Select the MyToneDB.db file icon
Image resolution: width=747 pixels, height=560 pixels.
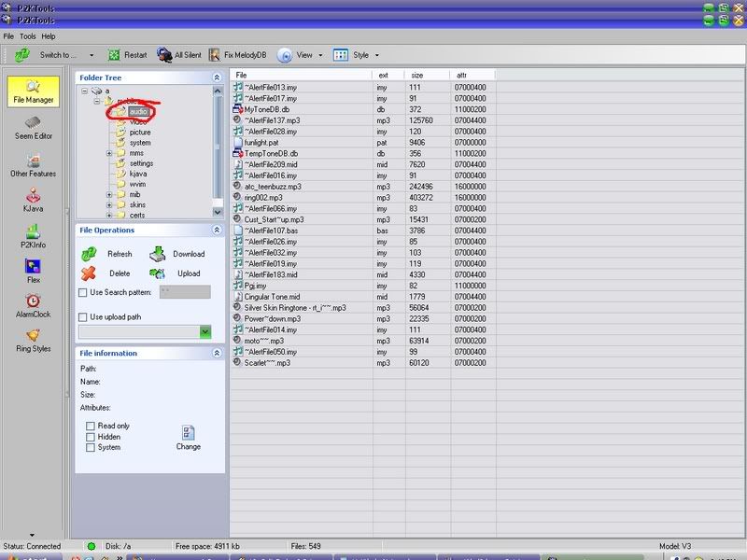pos(238,109)
